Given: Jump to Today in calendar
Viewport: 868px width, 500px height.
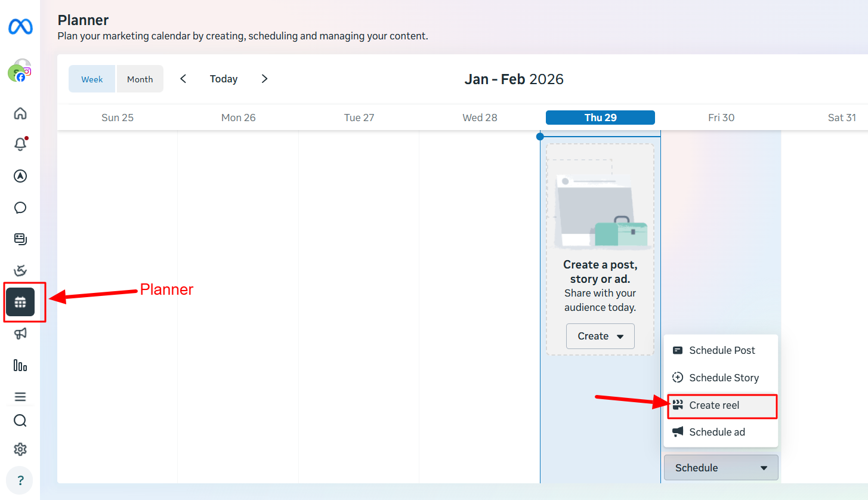Looking at the screenshot, I should pos(224,79).
